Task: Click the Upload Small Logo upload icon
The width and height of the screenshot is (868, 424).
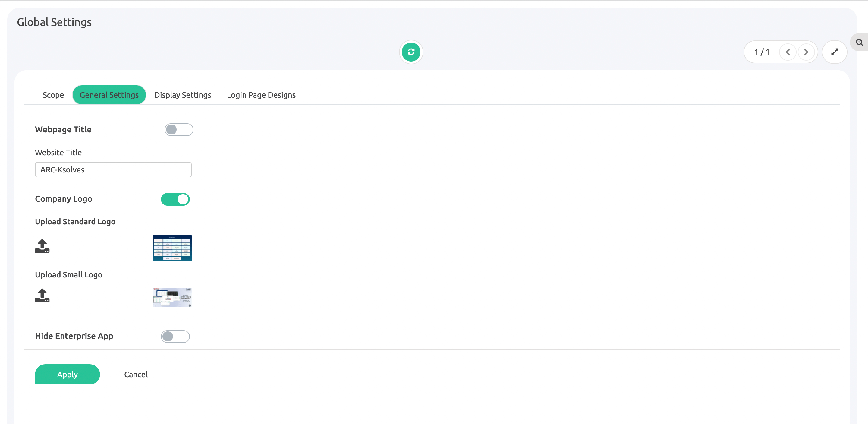Action: click(42, 295)
